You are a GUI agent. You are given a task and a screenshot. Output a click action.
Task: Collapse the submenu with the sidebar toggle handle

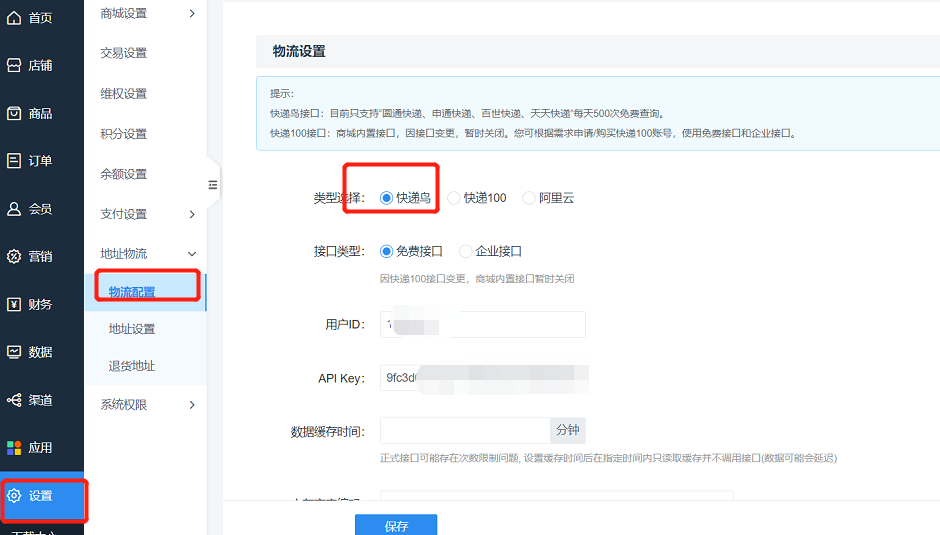212,184
